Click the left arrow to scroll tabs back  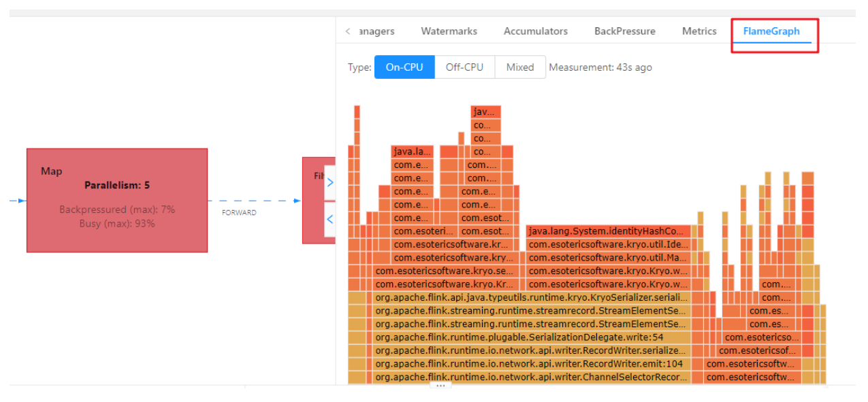[348, 31]
